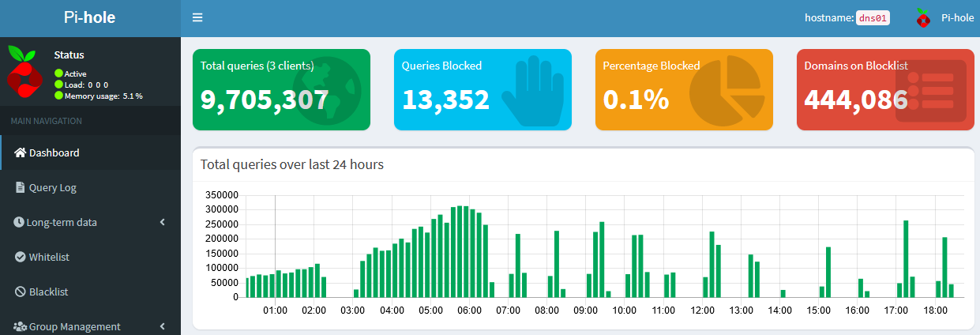
Task: Click the Memory usage 5.1% text
Action: (103, 96)
